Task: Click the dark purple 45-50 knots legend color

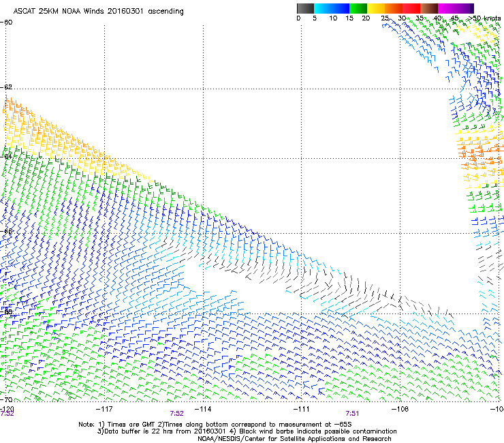Action: [464, 8]
